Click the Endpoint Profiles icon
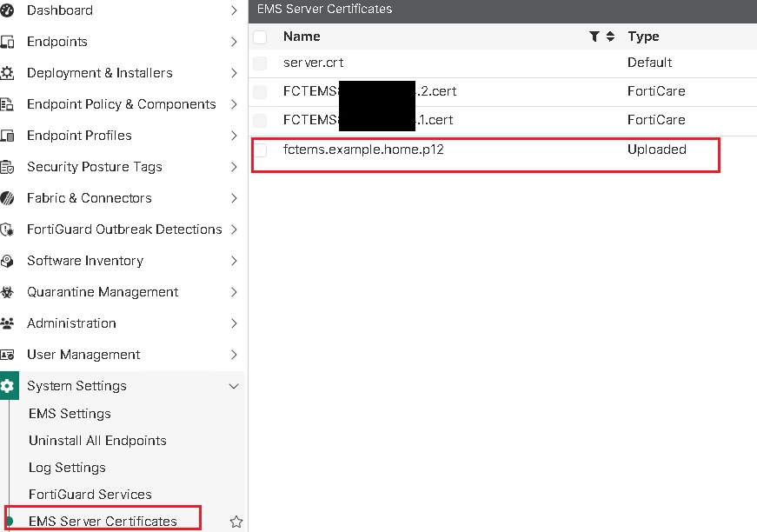The height and width of the screenshot is (532, 757). tap(7, 136)
